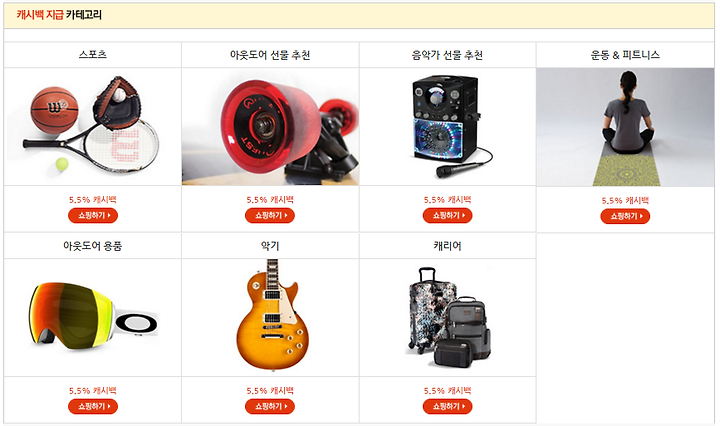Select the karaoke machine product image

[x=448, y=127]
